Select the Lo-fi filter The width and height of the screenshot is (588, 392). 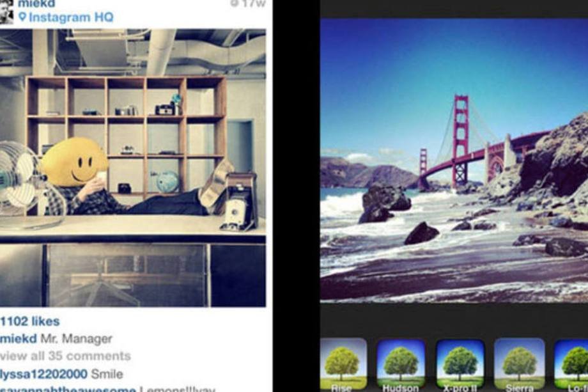[571, 365]
